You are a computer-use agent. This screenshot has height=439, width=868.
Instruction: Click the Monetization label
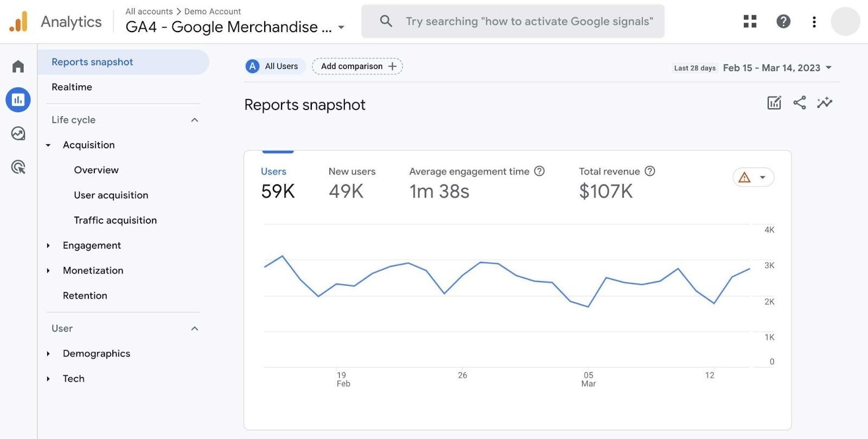tap(93, 270)
